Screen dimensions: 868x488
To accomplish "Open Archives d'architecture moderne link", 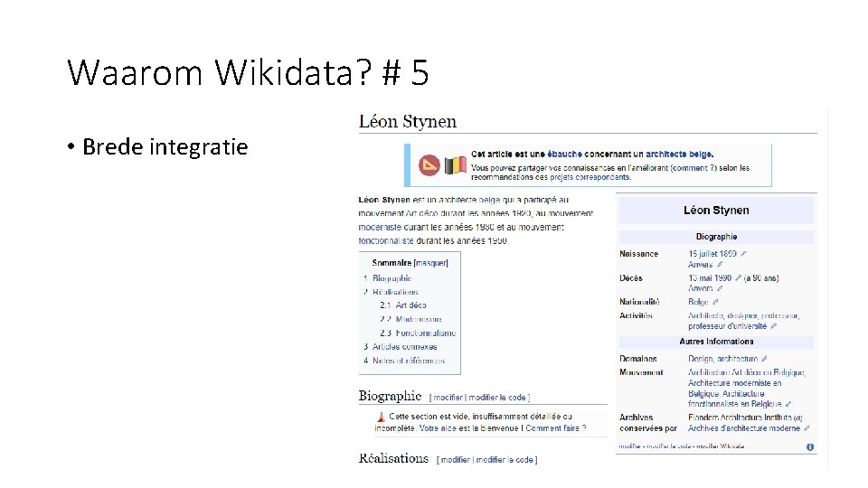I will click(x=744, y=428).
